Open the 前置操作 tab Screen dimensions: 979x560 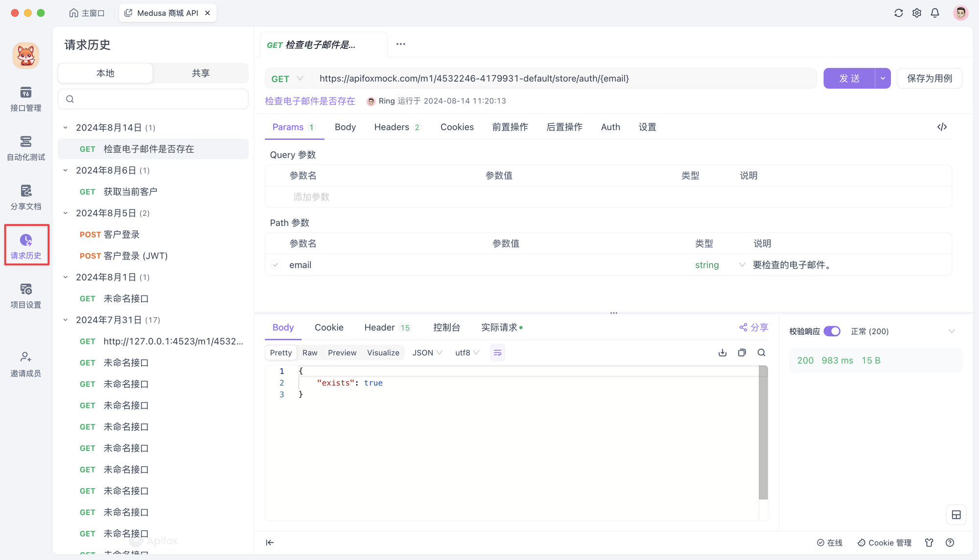[510, 127]
